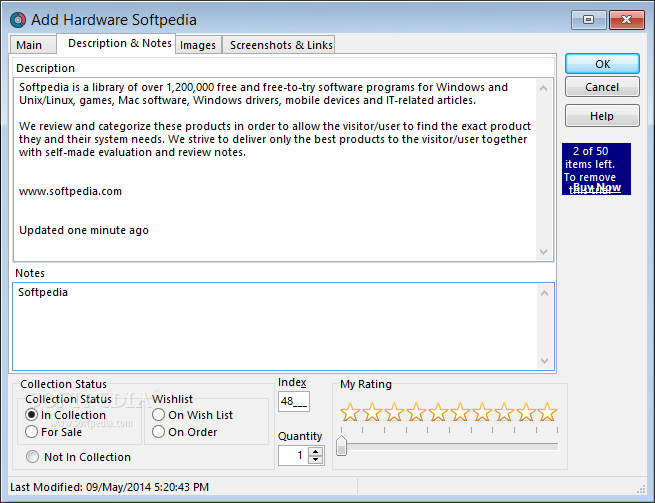Click inside the Index field
655x503 pixels.
tap(294, 401)
